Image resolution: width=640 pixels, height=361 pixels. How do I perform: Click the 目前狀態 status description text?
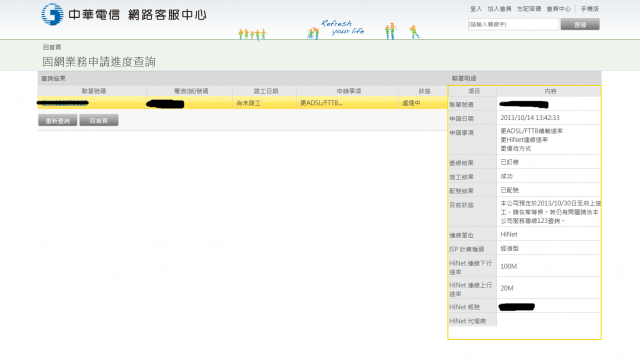pyautogui.click(x=550, y=212)
